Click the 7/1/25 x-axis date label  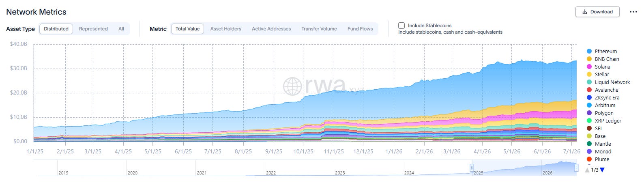click(x=213, y=151)
